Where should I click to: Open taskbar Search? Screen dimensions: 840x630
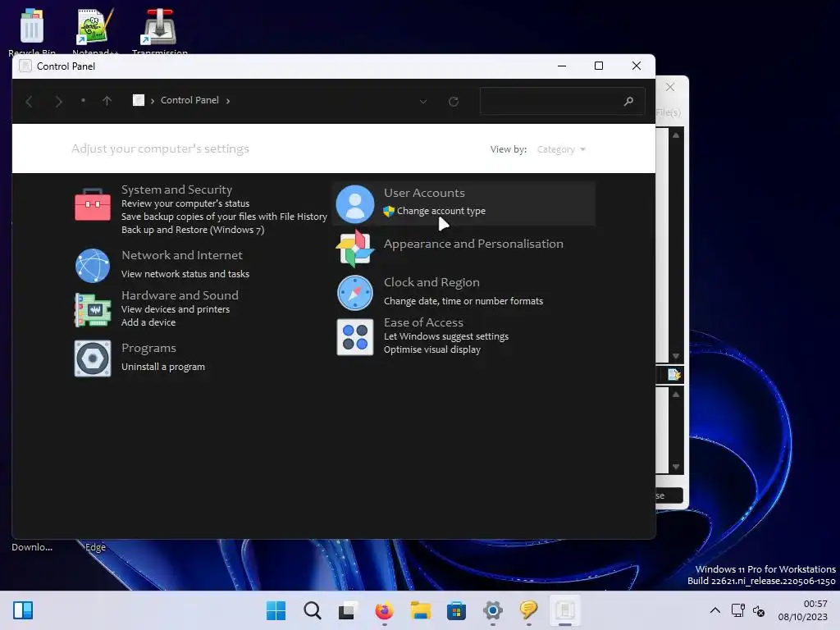(x=312, y=610)
